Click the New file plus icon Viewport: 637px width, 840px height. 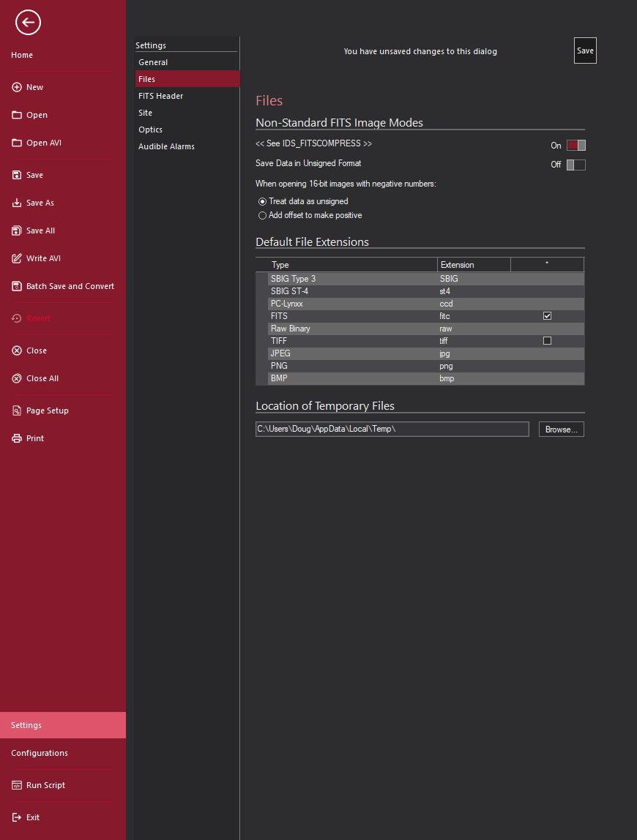click(x=17, y=87)
